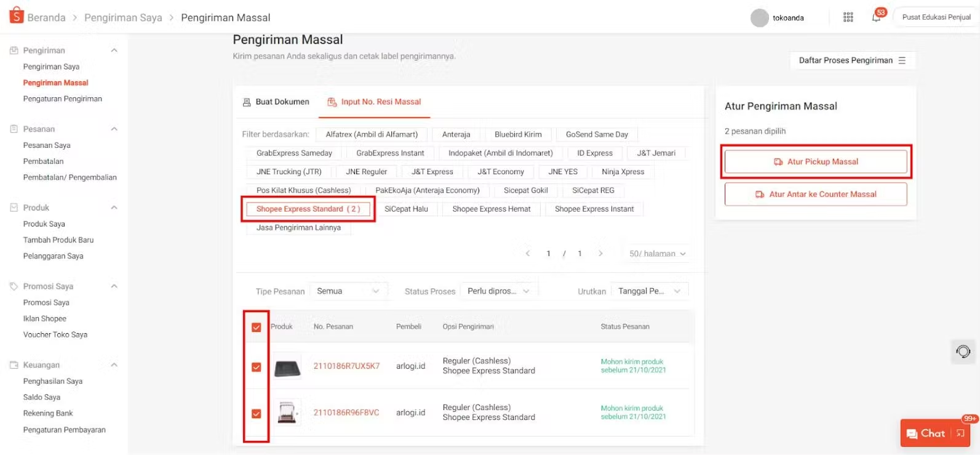Click the tokoanda profile avatar
This screenshot has width=980, height=455.
[760, 18]
